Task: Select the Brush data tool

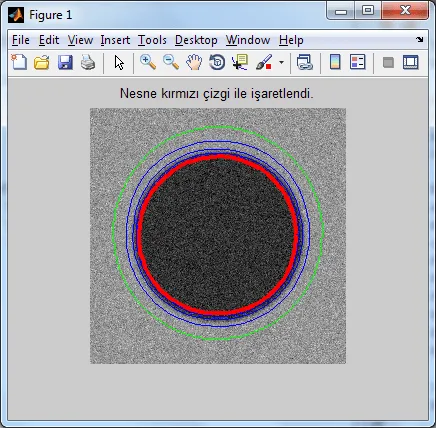Action: point(264,62)
